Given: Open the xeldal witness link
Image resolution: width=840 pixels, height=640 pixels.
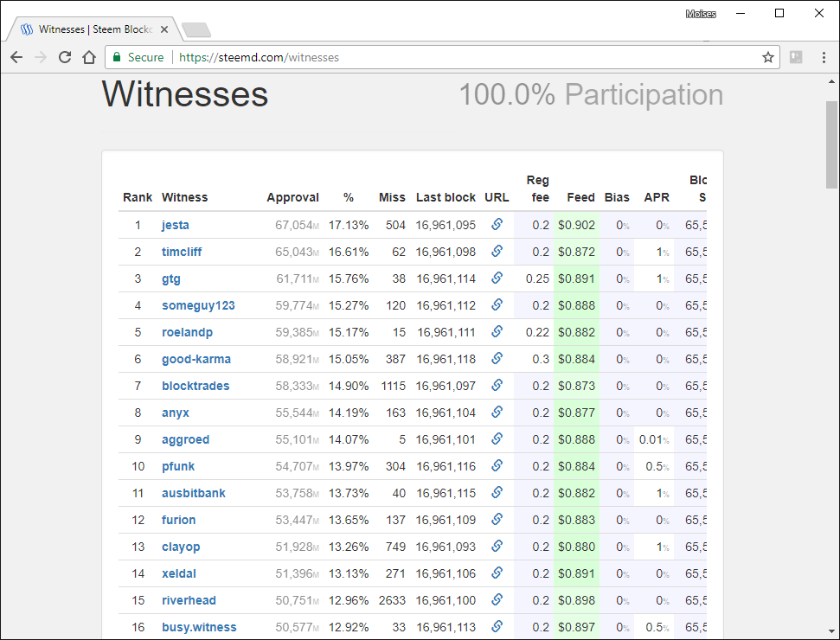Looking at the screenshot, I should [x=178, y=573].
